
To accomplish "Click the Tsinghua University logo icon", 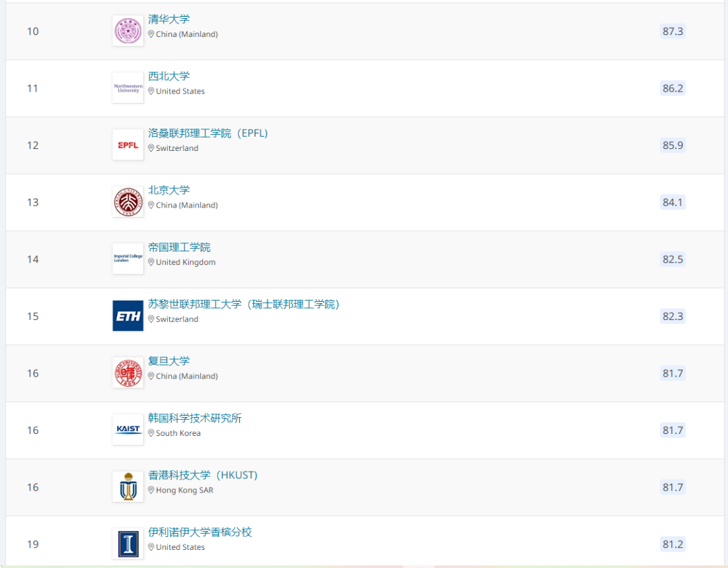I will click(x=127, y=31).
